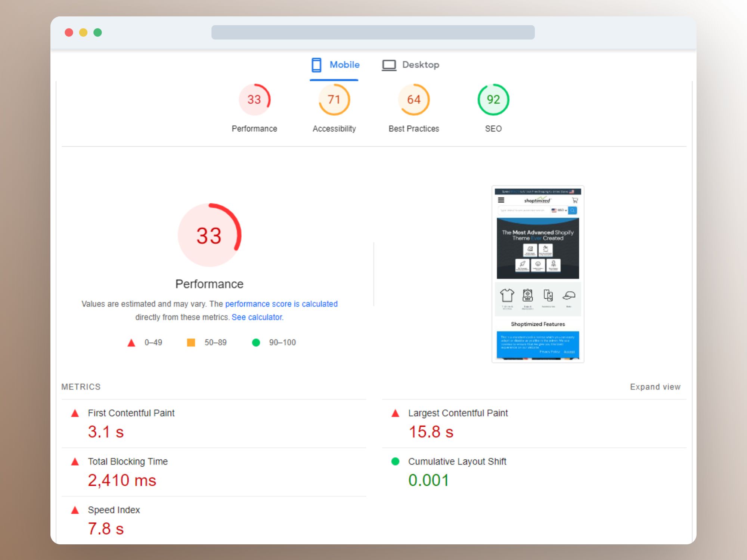Click the First Contentful Paint metric label
747x560 pixels.
[131, 413]
